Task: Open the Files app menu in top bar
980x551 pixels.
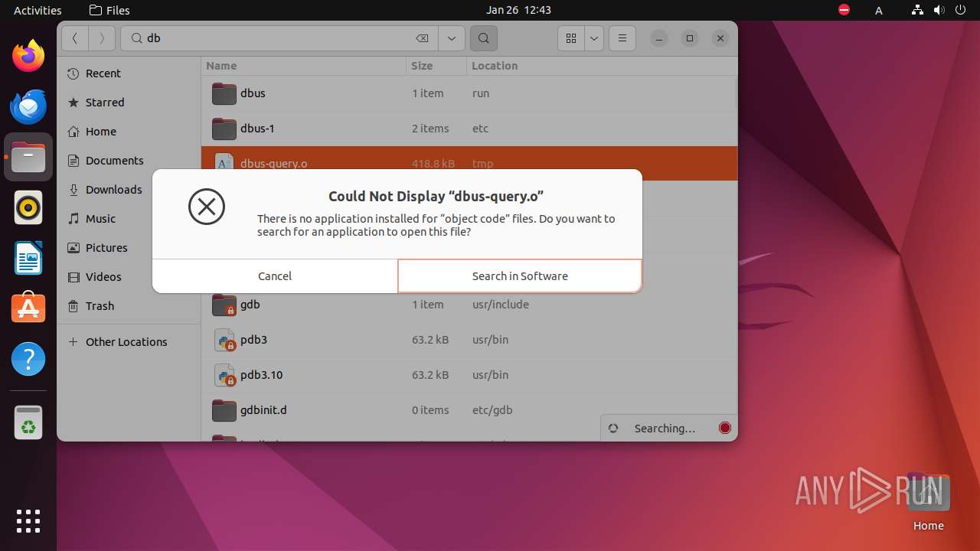Action: click(x=109, y=10)
